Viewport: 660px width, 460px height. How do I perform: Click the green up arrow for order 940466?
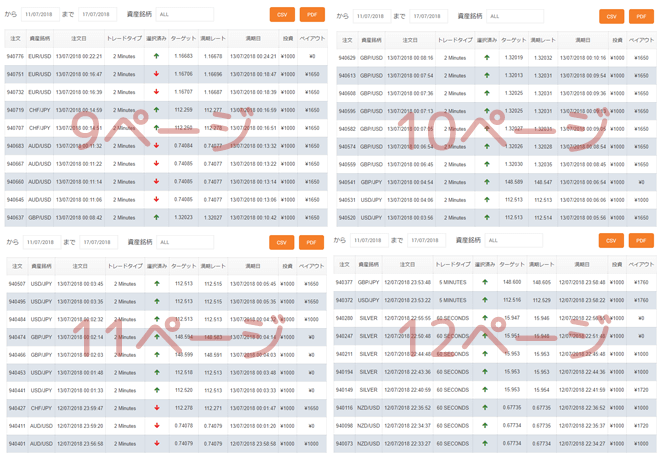157,354
